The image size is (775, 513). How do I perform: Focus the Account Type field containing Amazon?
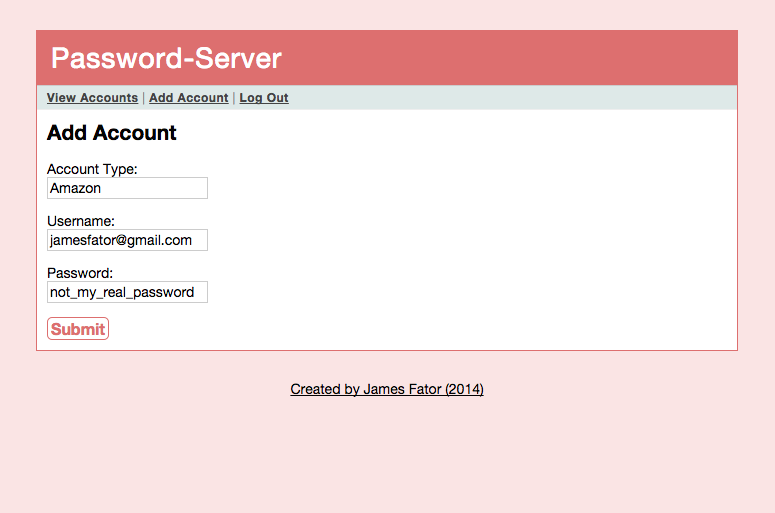pyautogui.click(x=128, y=188)
